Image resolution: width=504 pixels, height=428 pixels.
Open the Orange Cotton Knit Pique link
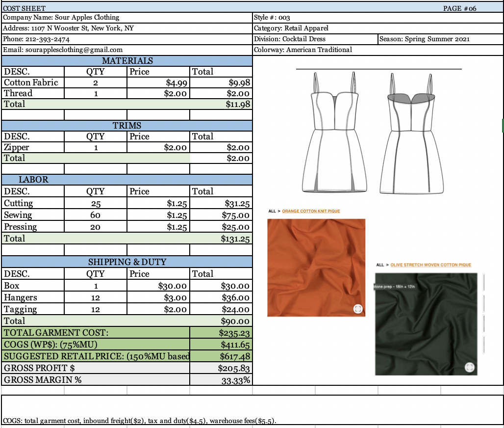click(311, 211)
